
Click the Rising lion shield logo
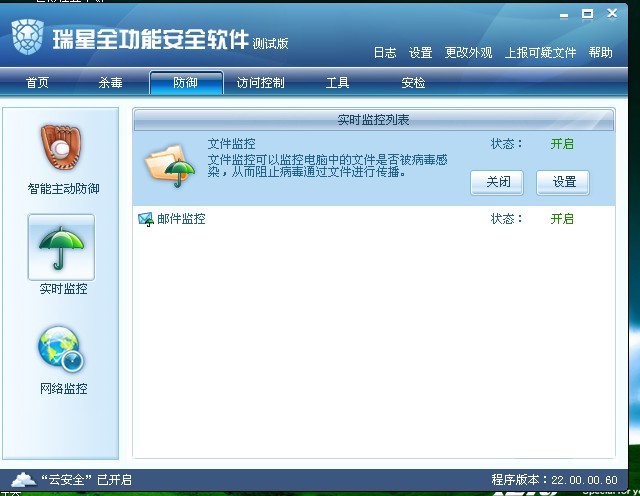point(28,37)
